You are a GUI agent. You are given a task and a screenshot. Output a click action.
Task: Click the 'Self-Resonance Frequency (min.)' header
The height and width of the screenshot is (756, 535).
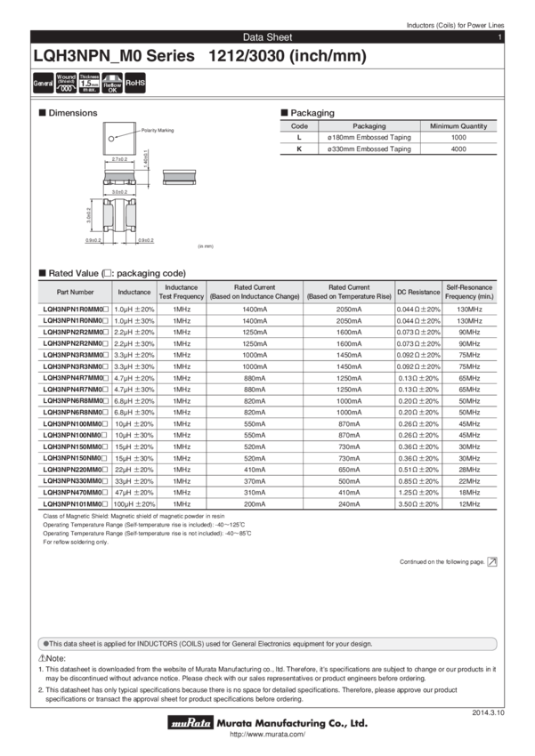469,293
